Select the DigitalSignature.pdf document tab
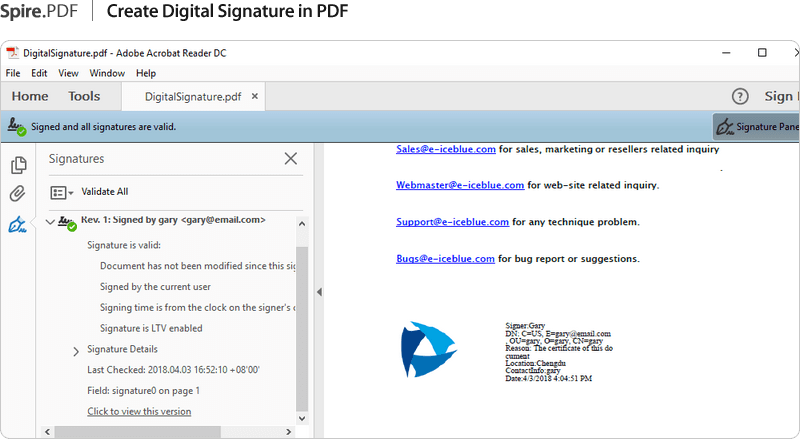This screenshot has height=440, width=800. 193,96
